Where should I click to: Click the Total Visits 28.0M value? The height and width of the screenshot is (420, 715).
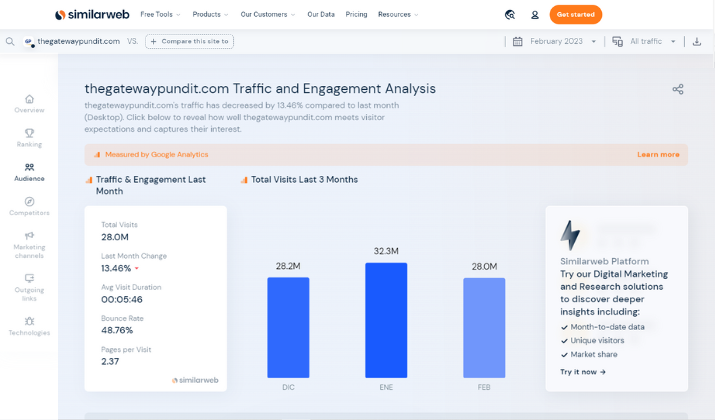coord(115,237)
